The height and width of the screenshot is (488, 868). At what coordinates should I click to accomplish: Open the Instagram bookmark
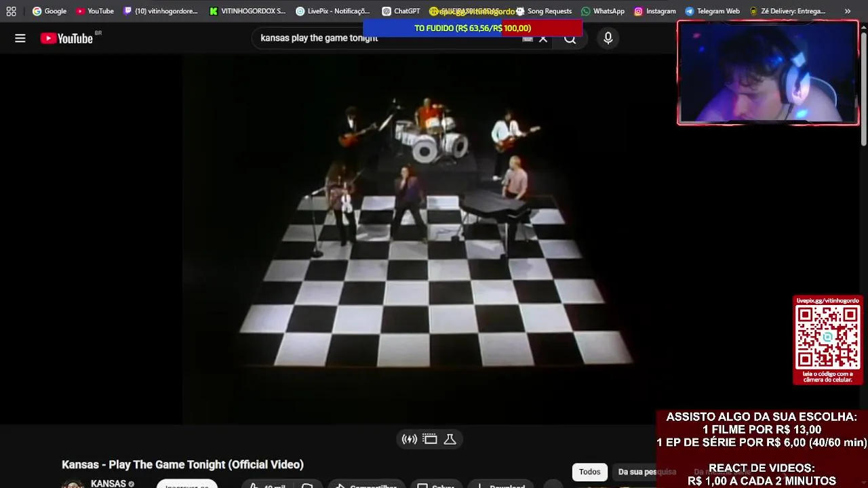(655, 11)
